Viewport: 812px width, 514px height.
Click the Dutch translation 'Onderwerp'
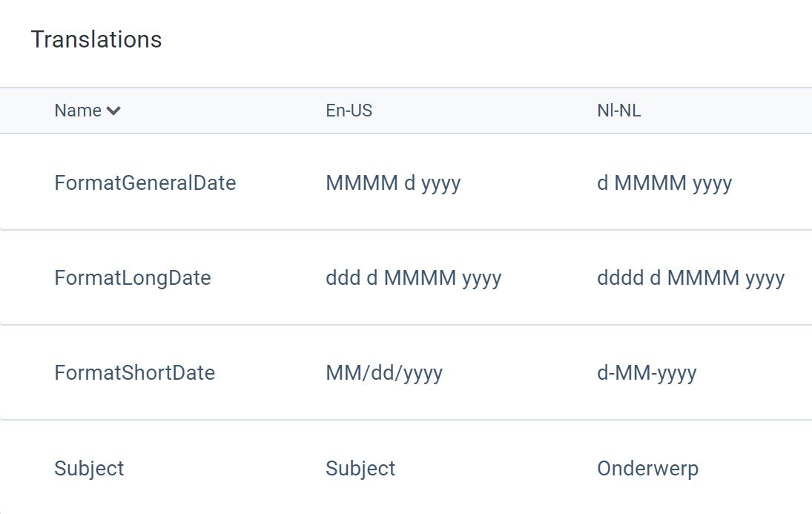click(648, 469)
